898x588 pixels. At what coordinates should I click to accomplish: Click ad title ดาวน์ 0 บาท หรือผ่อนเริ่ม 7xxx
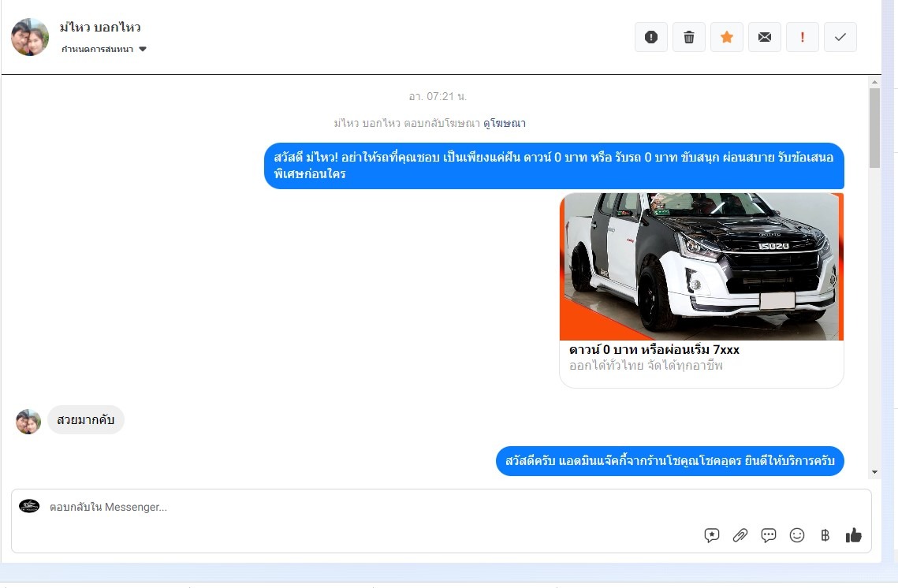point(654,349)
